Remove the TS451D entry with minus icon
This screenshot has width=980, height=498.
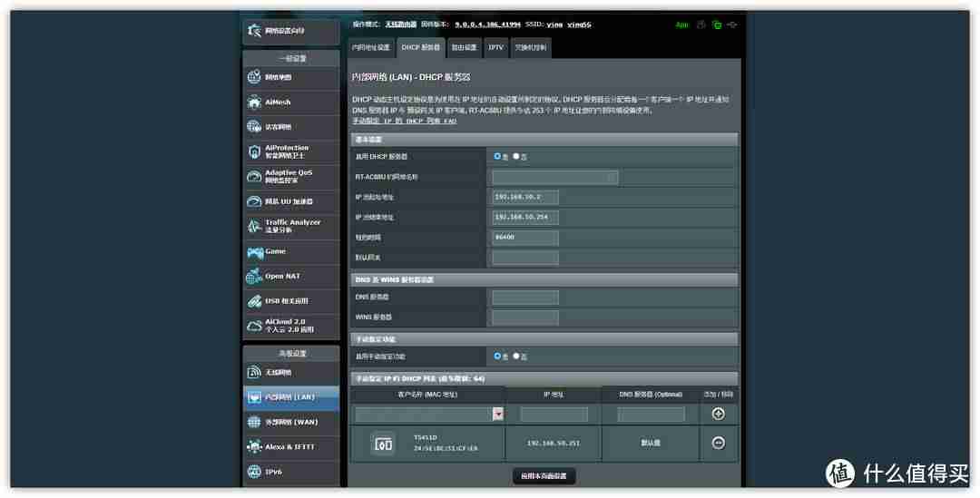pyautogui.click(x=718, y=443)
